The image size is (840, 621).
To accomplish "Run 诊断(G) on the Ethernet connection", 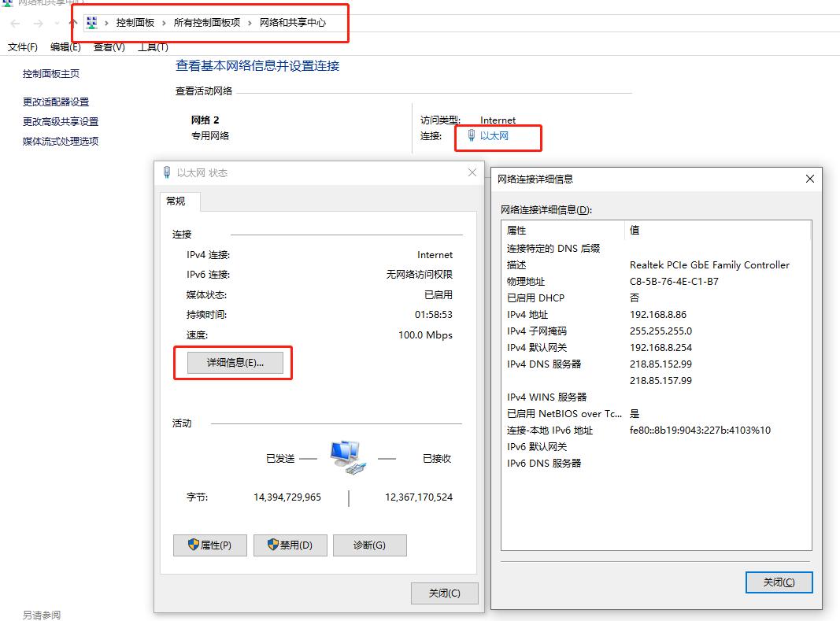I will pyautogui.click(x=369, y=545).
